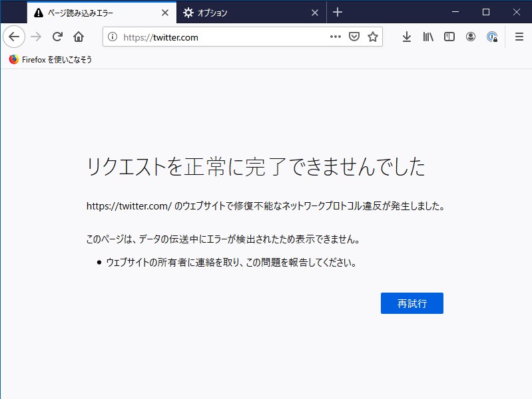Click the Firefox logo bookmark icon
The image size is (532, 399).
pyautogui.click(x=13, y=59)
